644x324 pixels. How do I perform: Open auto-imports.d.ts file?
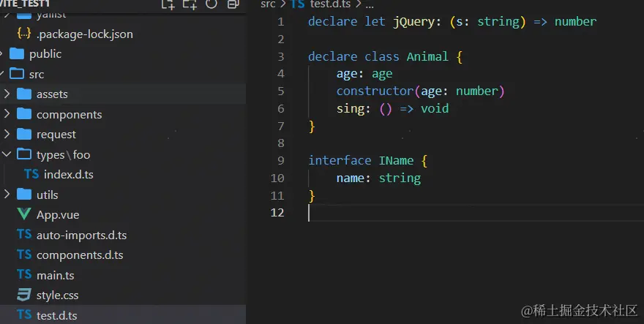click(x=82, y=236)
